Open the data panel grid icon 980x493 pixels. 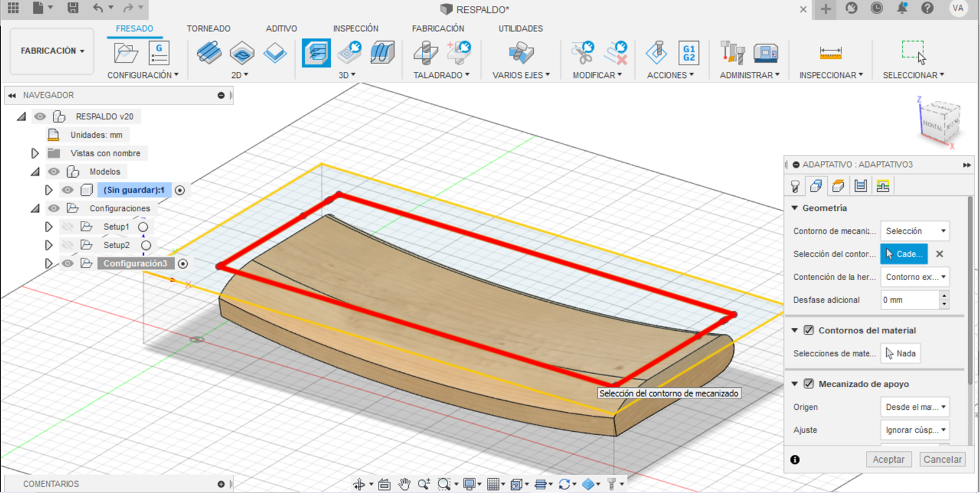(13, 8)
